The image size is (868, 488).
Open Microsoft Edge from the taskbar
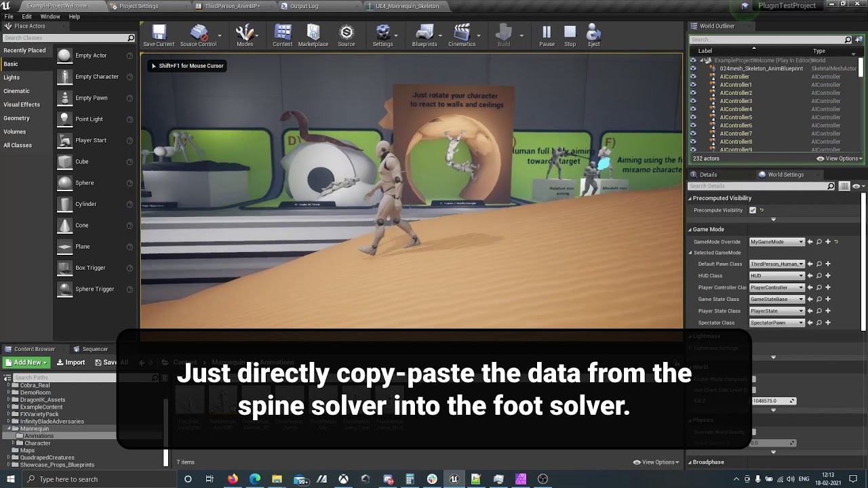[255, 479]
